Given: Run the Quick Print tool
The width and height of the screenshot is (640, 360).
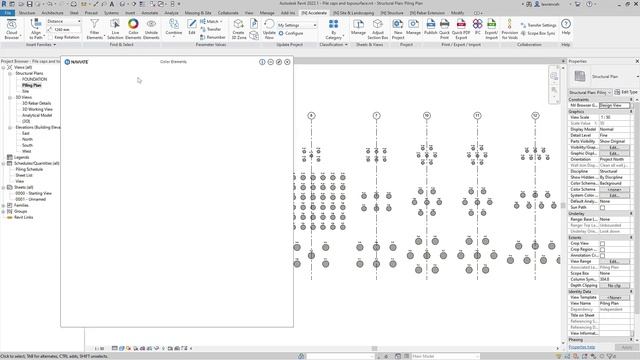Looking at the screenshot, I should pyautogui.click(x=444, y=29).
